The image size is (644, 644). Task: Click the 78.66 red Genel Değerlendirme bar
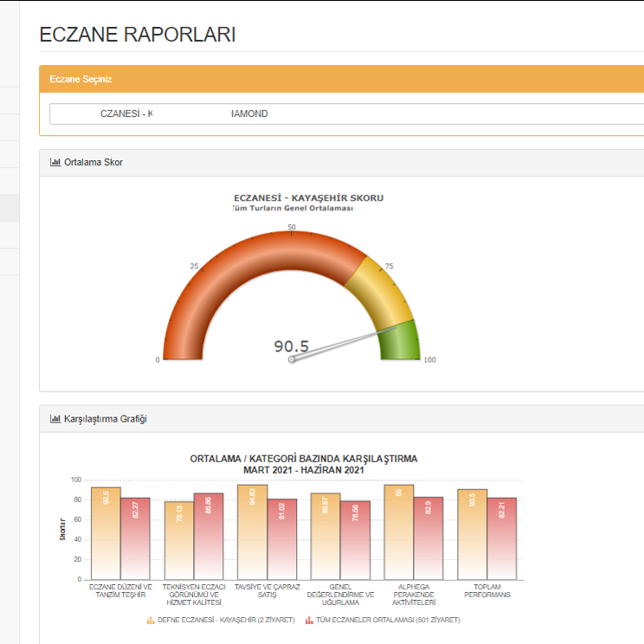(x=355, y=541)
